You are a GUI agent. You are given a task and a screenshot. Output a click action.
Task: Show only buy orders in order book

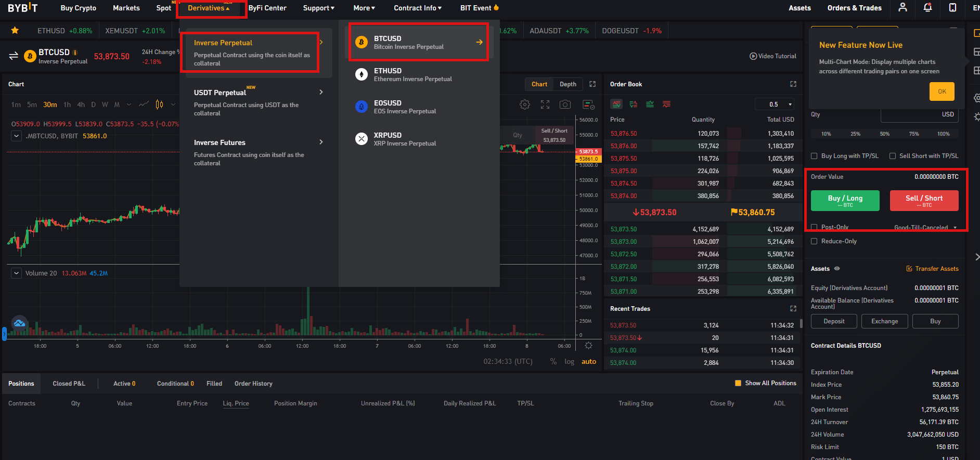tap(650, 104)
